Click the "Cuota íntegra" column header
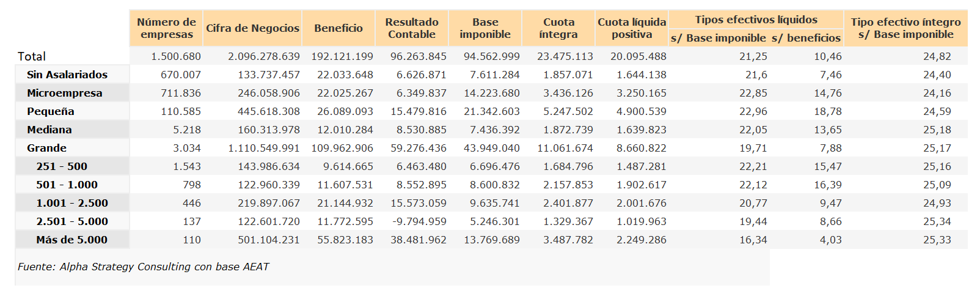980x288 pixels. pyautogui.click(x=558, y=28)
